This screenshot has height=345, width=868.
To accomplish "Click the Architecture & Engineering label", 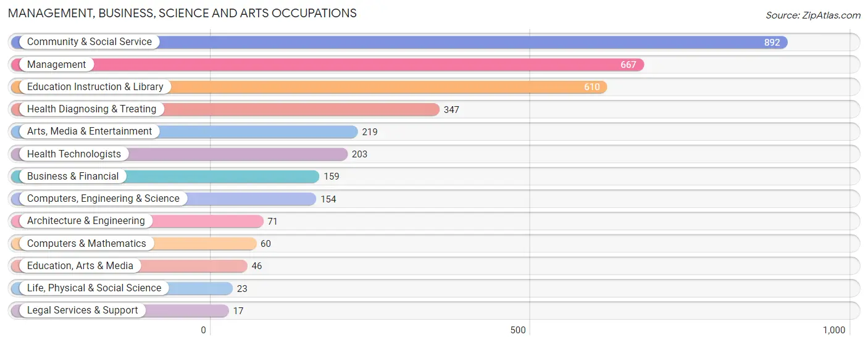I will (86, 221).
